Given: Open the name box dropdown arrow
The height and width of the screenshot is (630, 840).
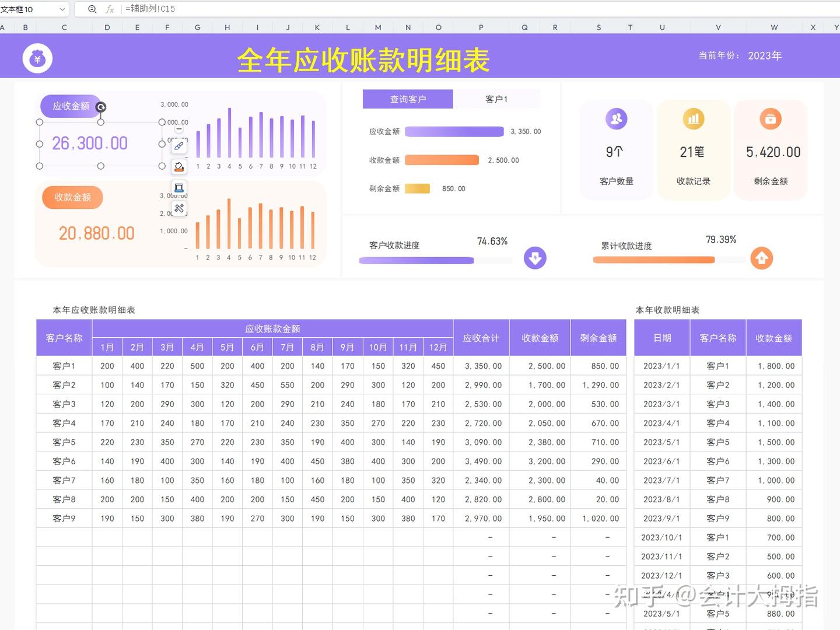Looking at the screenshot, I should tap(62, 9).
